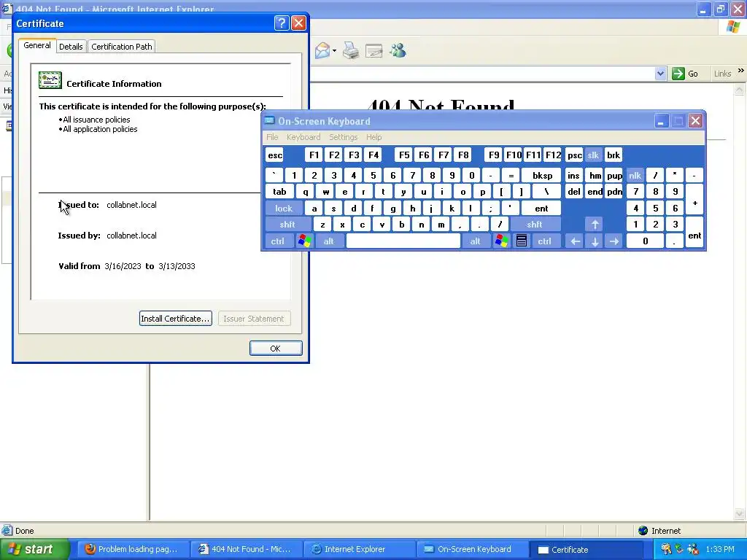The width and height of the screenshot is (747, 560).
Task: Click the left arrow key on keyboard
Action: pyautogui.click(x=575, y=241)
